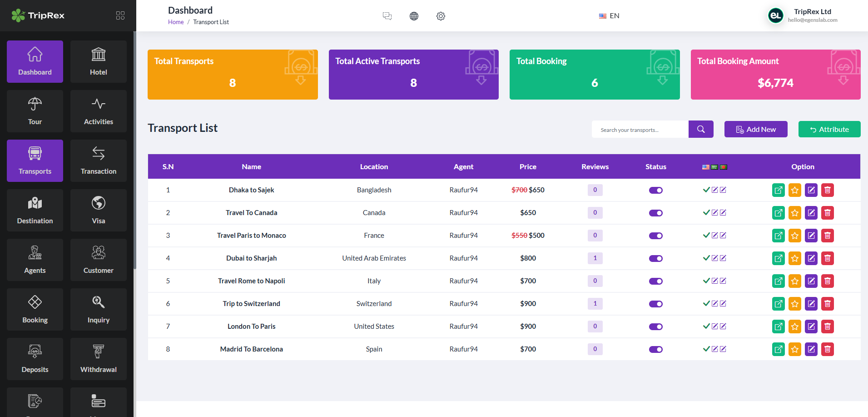Select Activities in the sidebar
Viewport: 868px width, 417px height.
99,111
